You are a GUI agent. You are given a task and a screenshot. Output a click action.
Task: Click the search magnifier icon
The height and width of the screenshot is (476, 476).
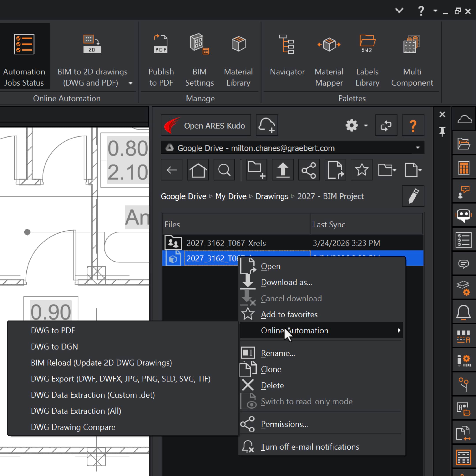[224, 170]
